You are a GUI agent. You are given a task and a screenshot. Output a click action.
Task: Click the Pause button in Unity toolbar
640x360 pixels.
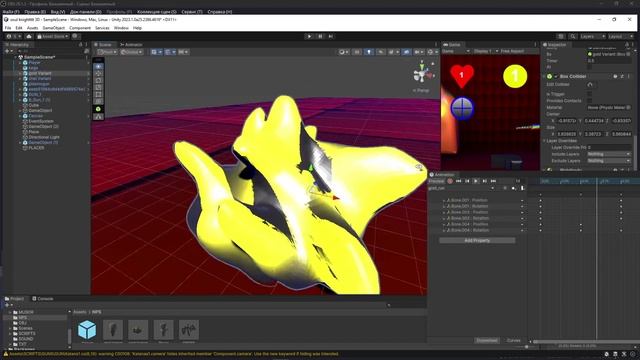320,36
